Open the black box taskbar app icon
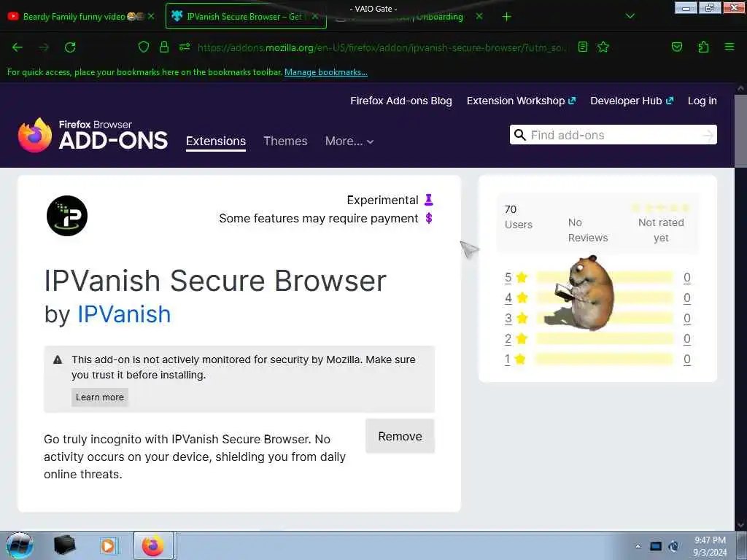 64,545
